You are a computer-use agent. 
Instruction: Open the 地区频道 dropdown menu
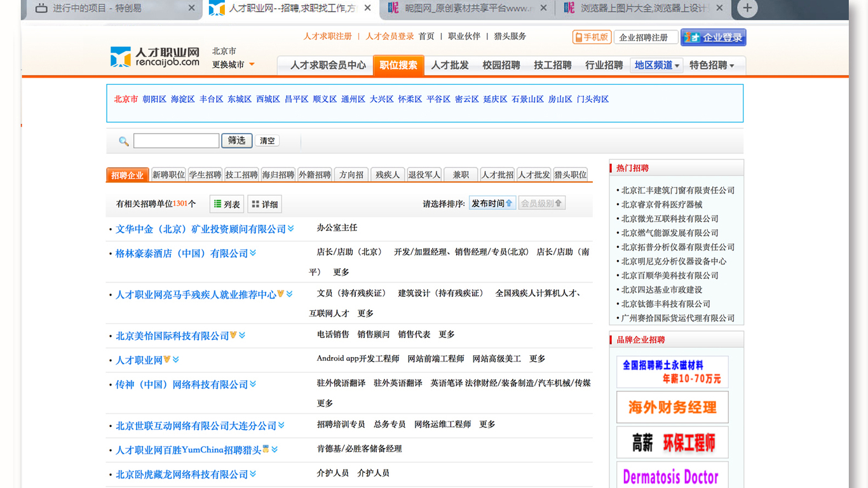(x=657, y=65)
